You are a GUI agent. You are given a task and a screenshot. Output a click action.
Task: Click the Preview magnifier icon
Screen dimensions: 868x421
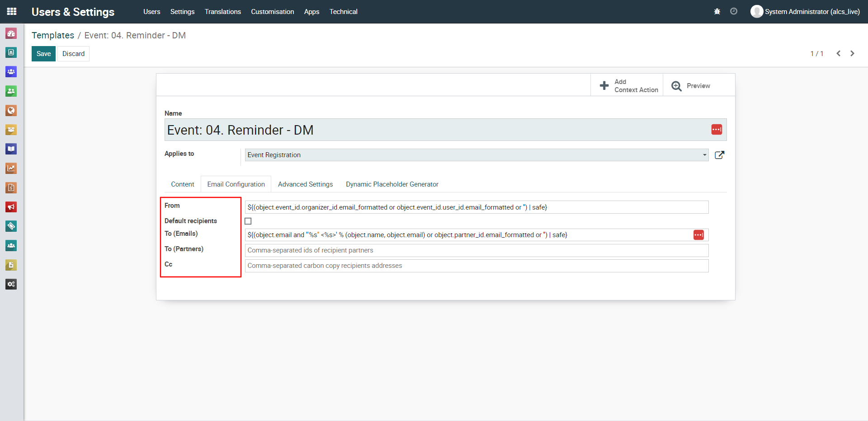676,86
